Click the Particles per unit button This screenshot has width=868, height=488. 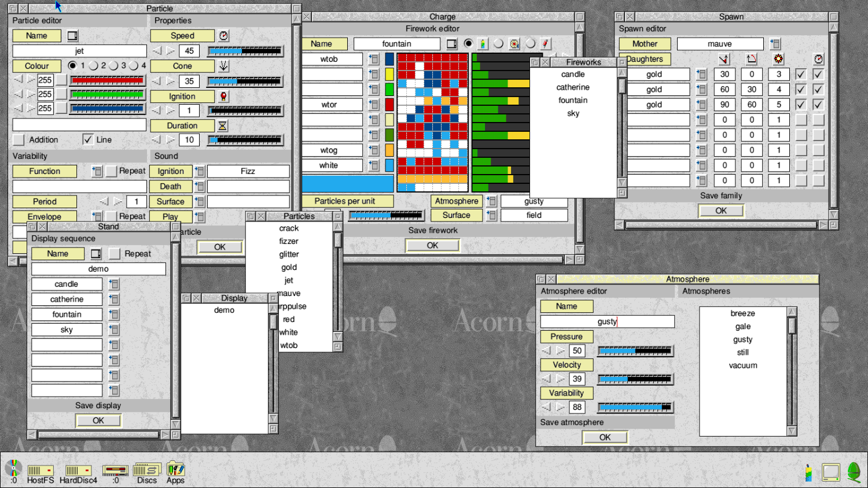tap(347, 201)
